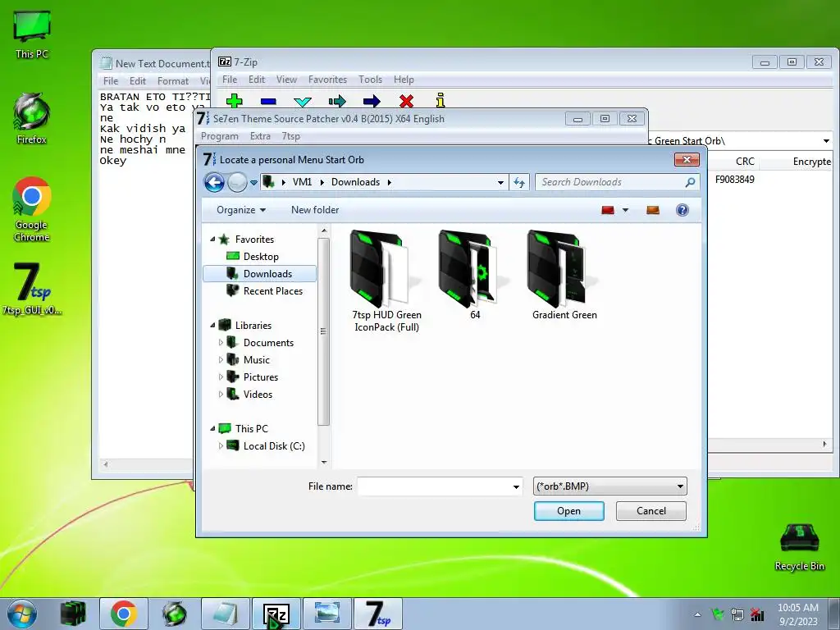Switch to 7-Zip taskbar button

(x=276, y=614)
